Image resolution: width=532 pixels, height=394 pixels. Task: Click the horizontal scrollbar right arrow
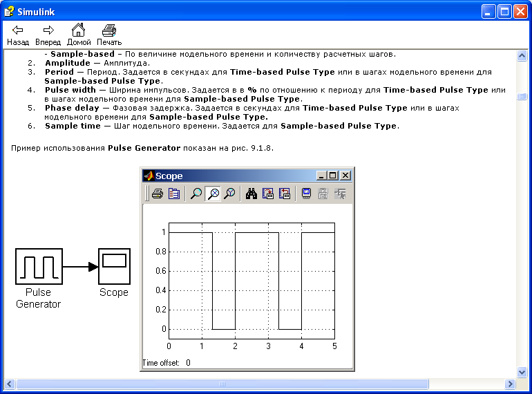tap(510, 384)
